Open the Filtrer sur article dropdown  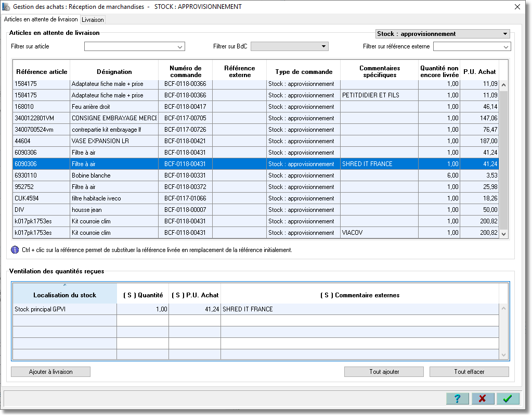point(180,47)
